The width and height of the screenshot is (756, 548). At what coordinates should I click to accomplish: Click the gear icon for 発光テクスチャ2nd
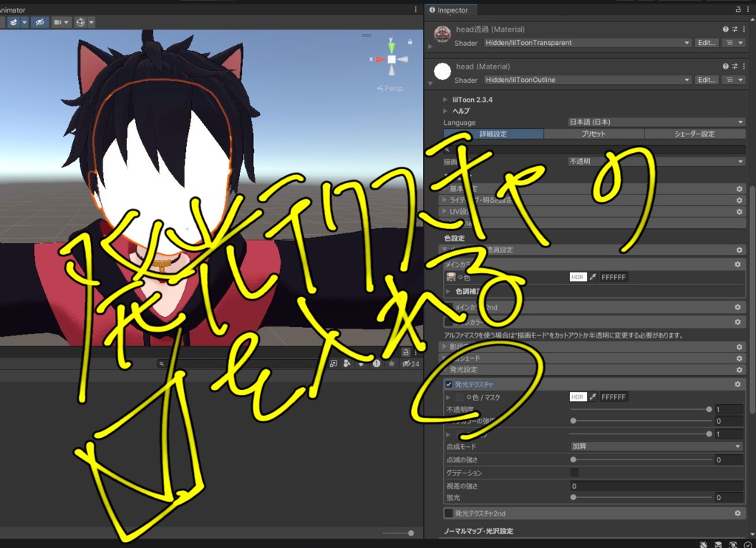click(738, 513)
